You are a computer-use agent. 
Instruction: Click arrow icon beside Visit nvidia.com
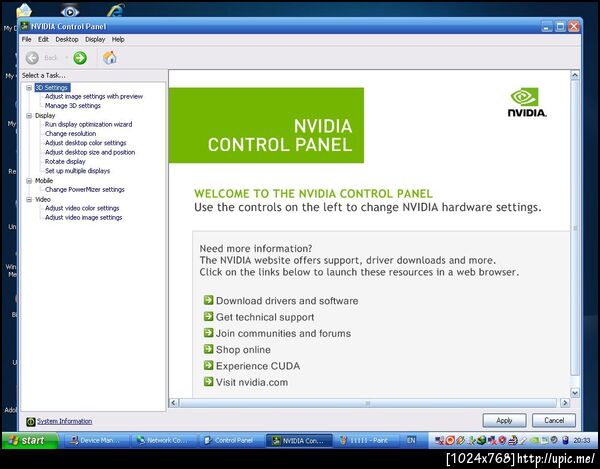[208, 381]
